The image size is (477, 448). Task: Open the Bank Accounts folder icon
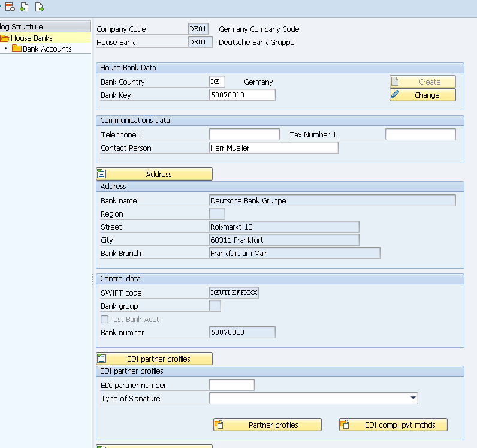[x=16, y=49]
